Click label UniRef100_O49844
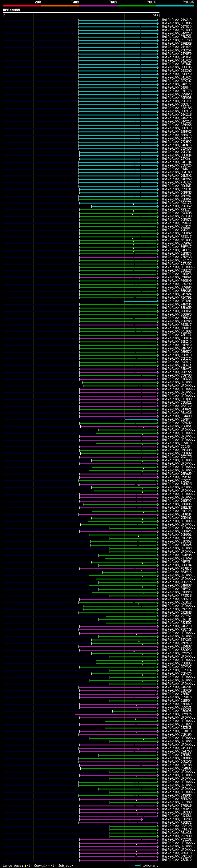 coord(177,88)
